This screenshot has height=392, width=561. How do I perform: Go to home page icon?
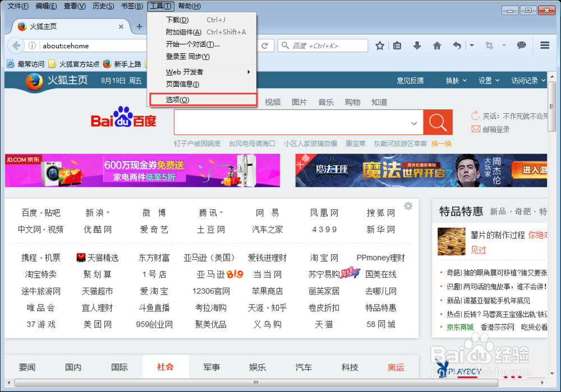(x=437, y=45)
